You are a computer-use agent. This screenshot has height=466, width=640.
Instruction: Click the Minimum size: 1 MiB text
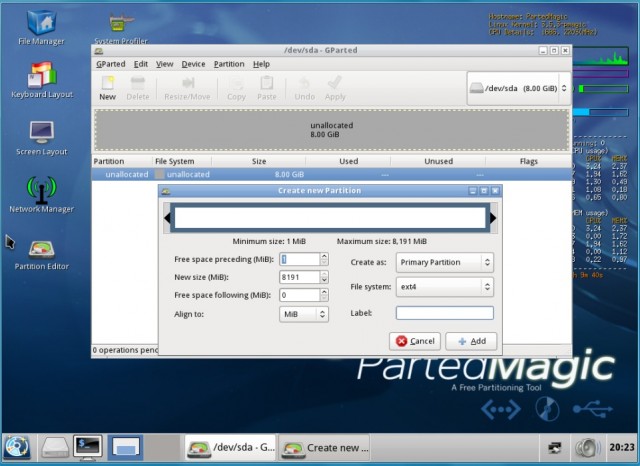269,242
